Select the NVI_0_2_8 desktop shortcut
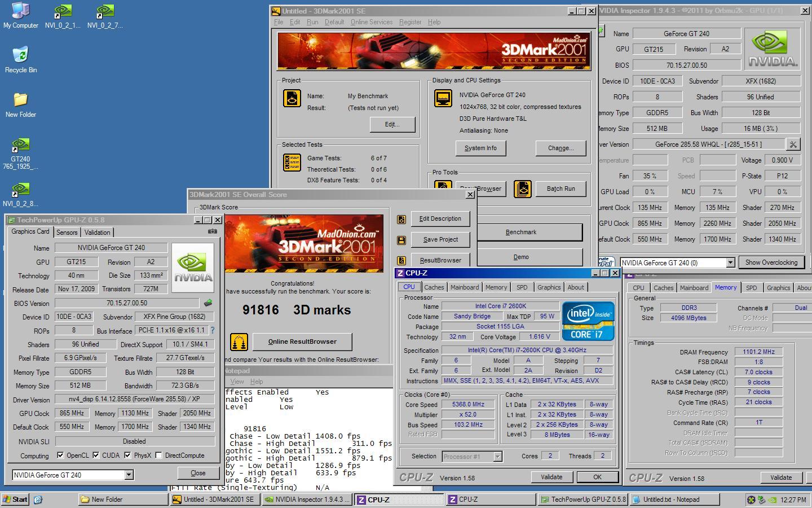Viewport: 812px width, 508px height. pyautogui.click(x=20, y=194)
